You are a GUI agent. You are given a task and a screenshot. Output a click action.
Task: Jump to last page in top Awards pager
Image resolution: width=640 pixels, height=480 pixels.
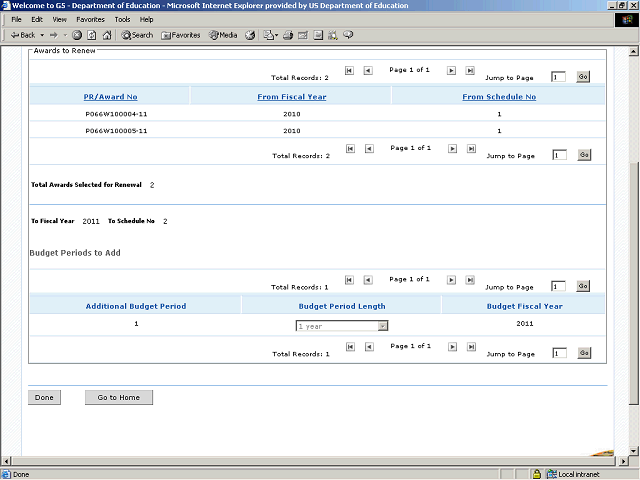pyautogui.click(x=471, y=71)
